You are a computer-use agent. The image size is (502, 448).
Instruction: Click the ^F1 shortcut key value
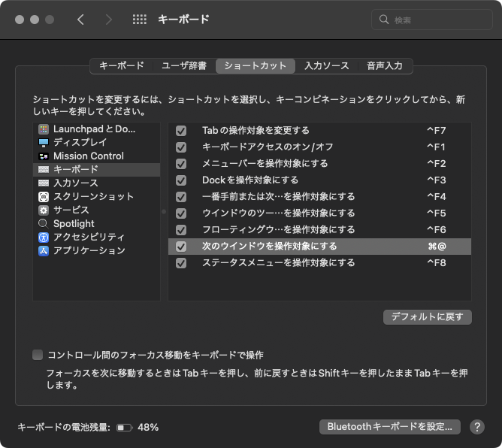436,147
